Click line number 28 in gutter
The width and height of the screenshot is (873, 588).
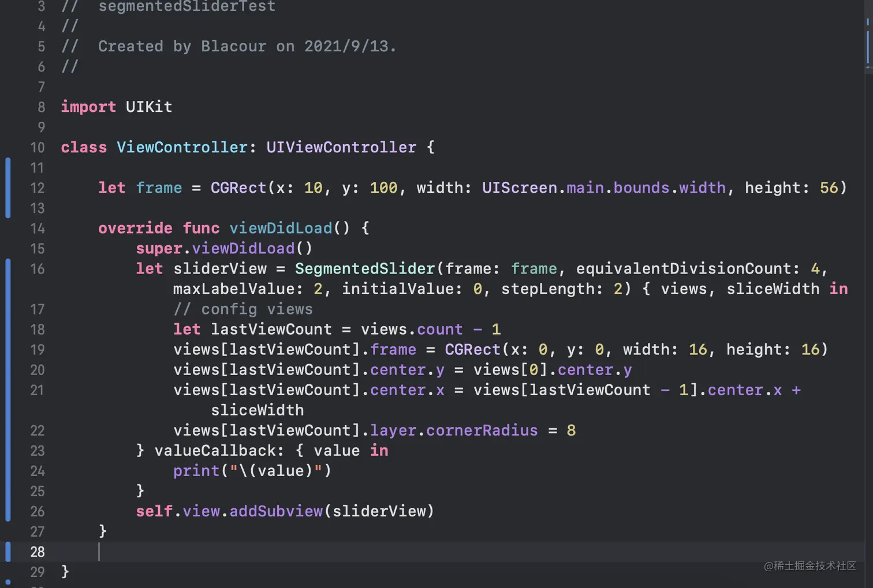(x=38, y=552)
